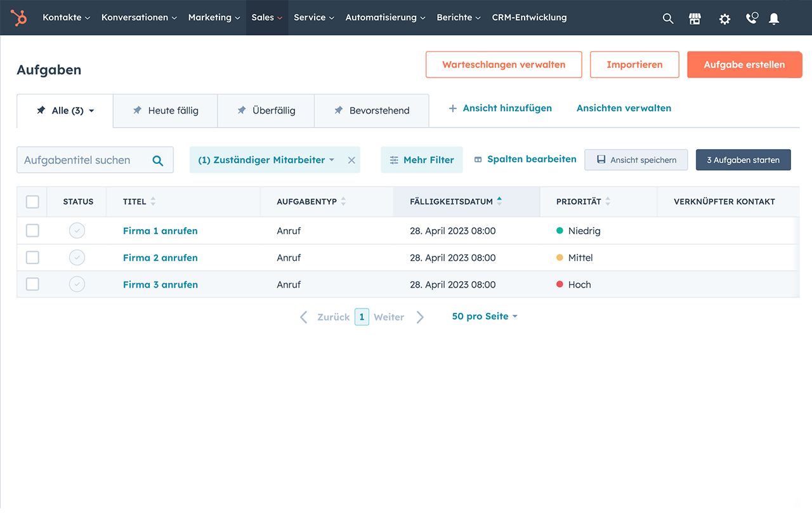This screenshot has width=812, height=516.
Task: Click the Importieren button
Action: pos(634,65)
